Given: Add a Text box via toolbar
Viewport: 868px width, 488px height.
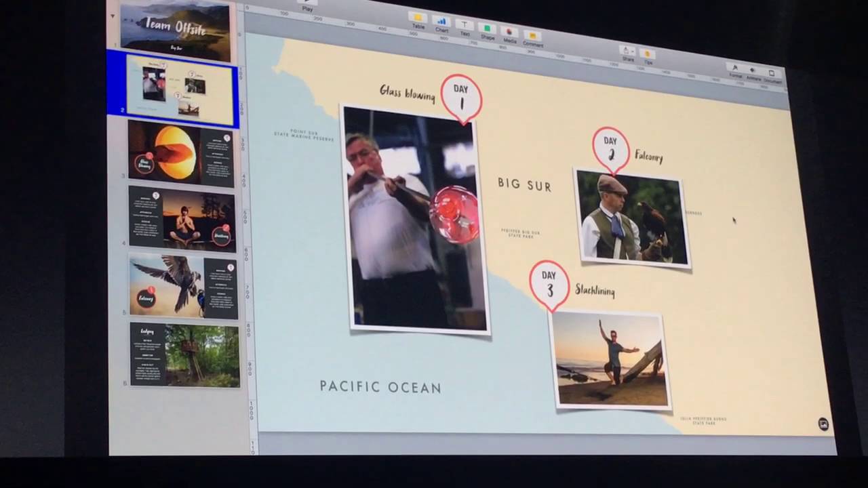Looking at the screenshot, I should coord(465,28).
